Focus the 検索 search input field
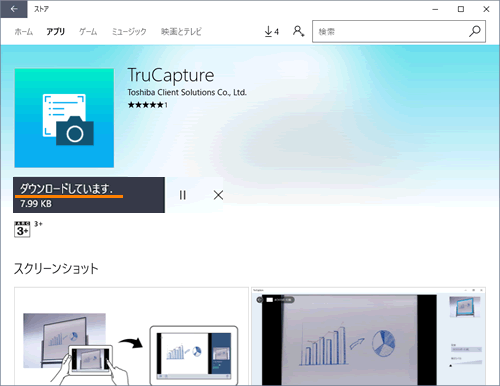Image resolution: width=500 pixels, height=386 pixels. coord(390,31)
